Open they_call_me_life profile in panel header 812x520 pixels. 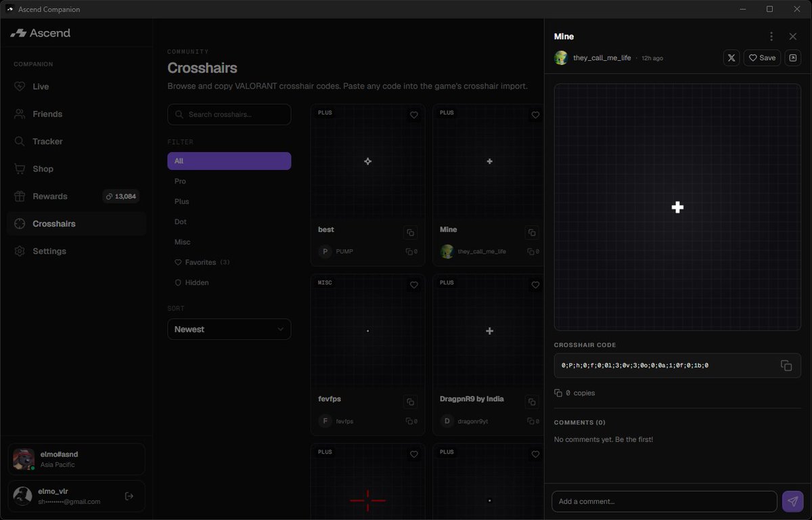[x=593, y=58]
